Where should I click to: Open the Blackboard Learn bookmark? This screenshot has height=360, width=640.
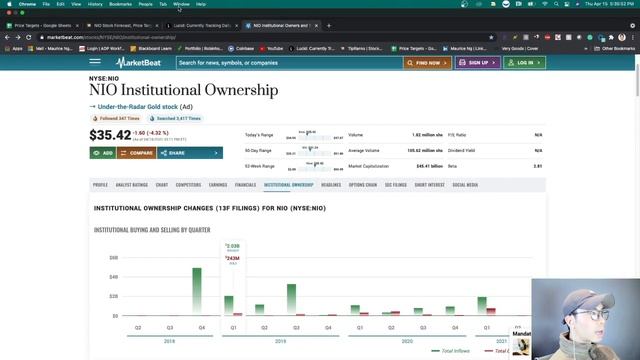[151, 49]
